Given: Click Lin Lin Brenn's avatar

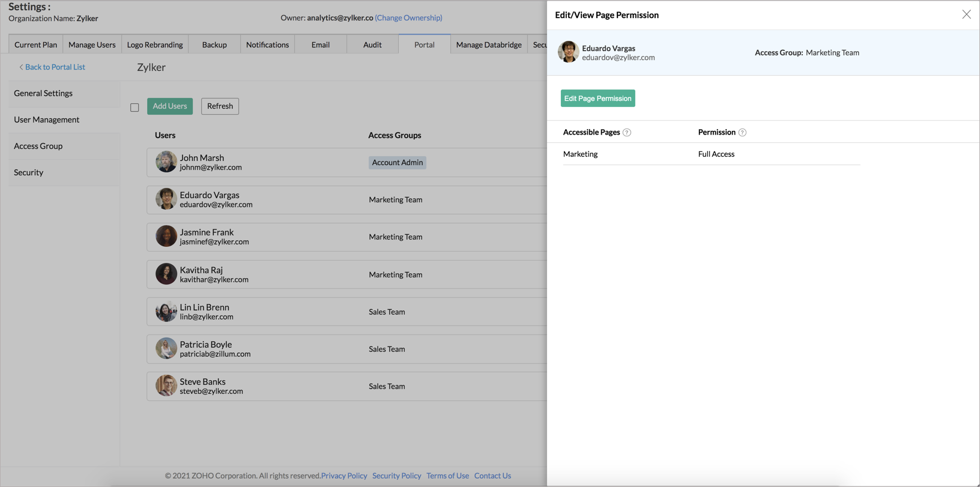Looking at the screenshot, I should tap(166, 311).
